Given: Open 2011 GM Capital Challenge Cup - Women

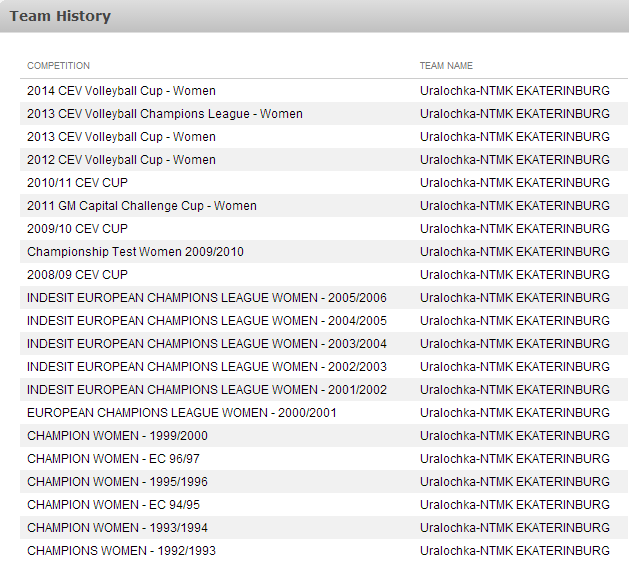Looking at the screenshot, I should click(x=142, y=206).
